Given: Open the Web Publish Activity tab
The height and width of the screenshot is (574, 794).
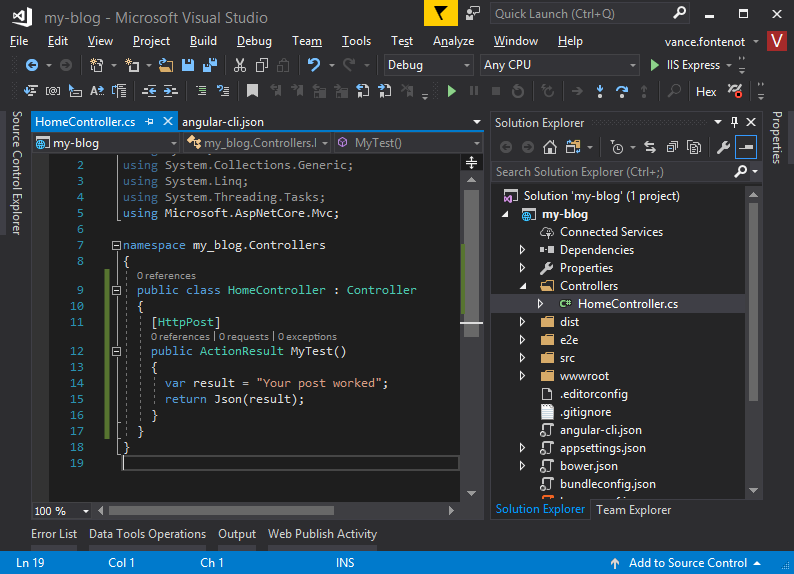Looking at the screenshot, I should (x=323, y=534).
